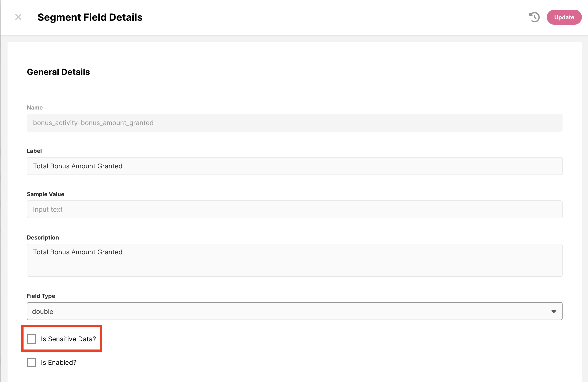Click the Name field caption
The width and height of the screenshot is (588, 382).
[35, 108]
